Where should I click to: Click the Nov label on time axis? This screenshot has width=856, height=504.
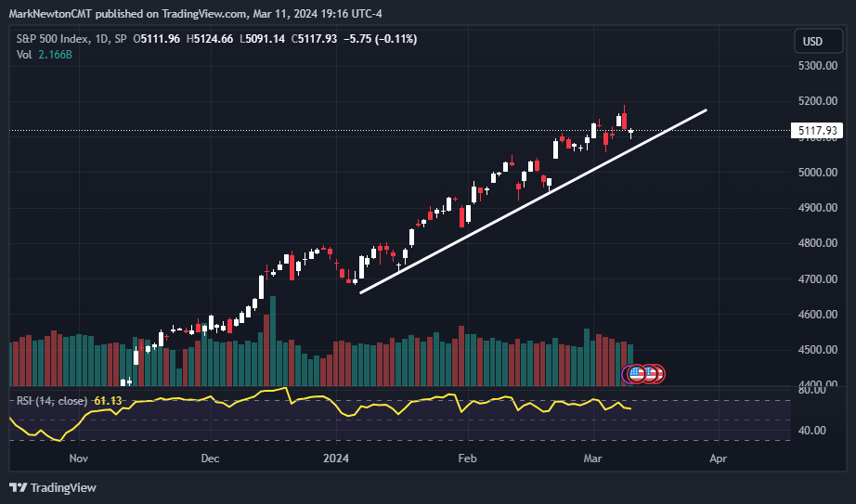(x=79, y=458)
